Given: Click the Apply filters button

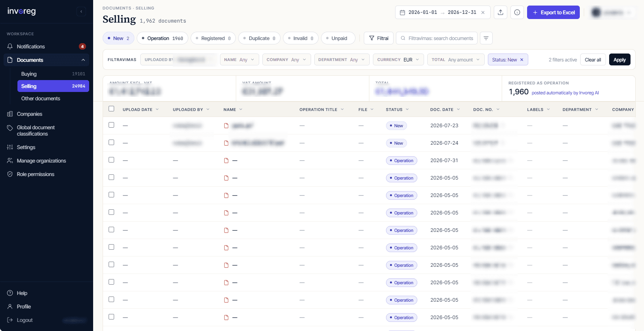Looking at the screenshot, I should [619, 59].
